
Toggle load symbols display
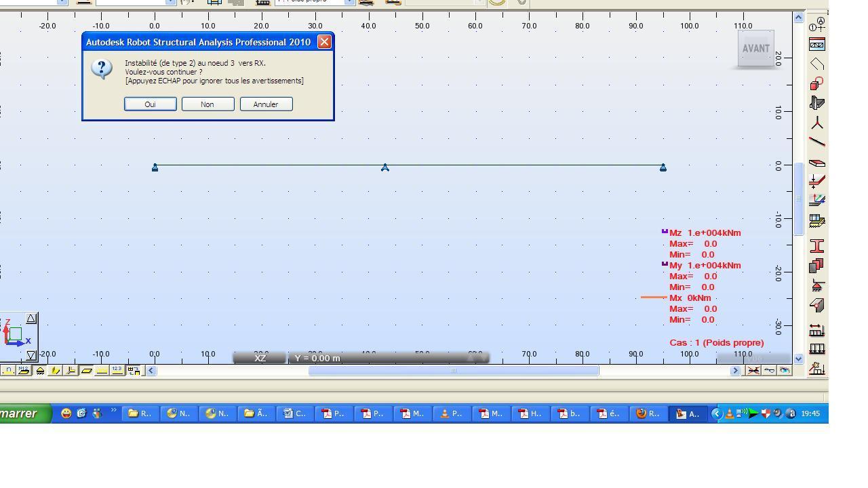pyautogui.click(x=102, y=370)
